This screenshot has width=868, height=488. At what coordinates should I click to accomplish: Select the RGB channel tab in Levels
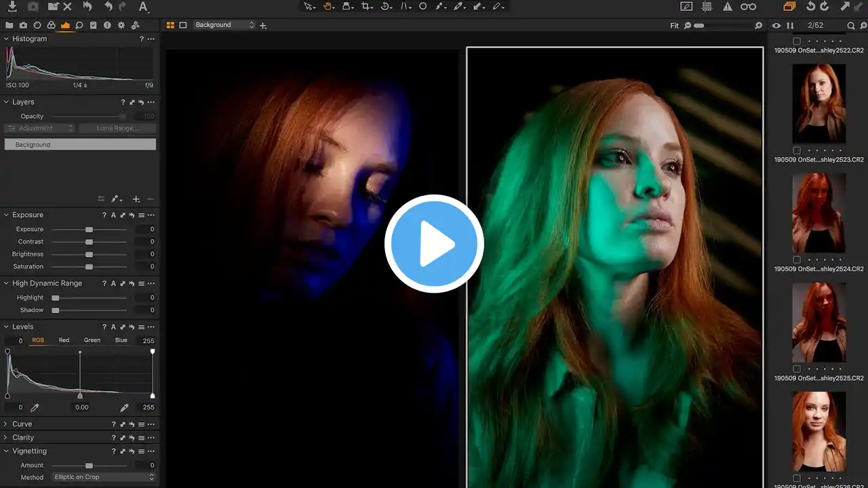[38, 340]
